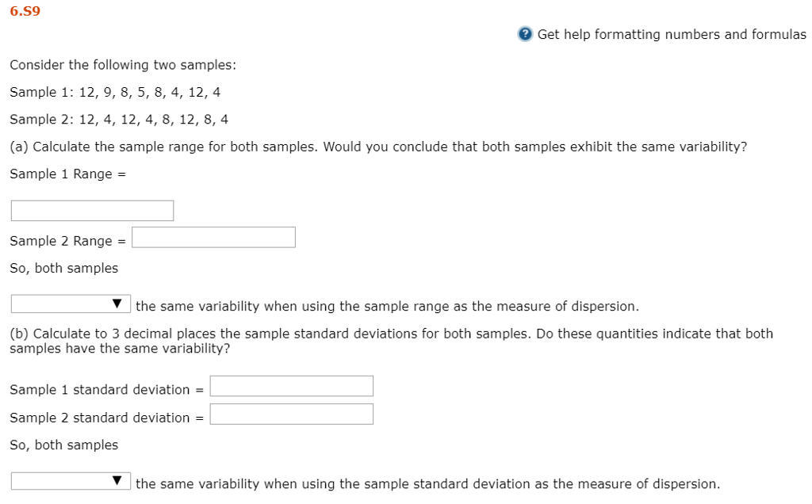The image size is (812, 504).
Task: Select the Sample 1 standard deviation box
Action: pos(291,386)
